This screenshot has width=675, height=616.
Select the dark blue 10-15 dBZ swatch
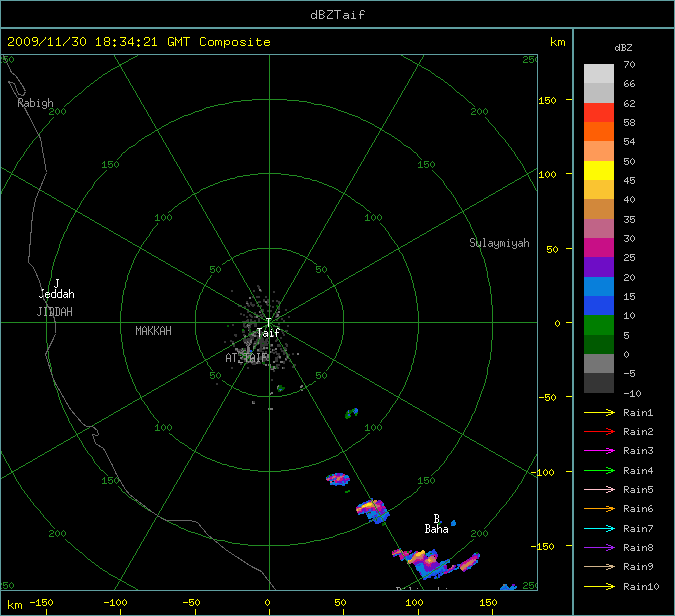tap(599, 305)
